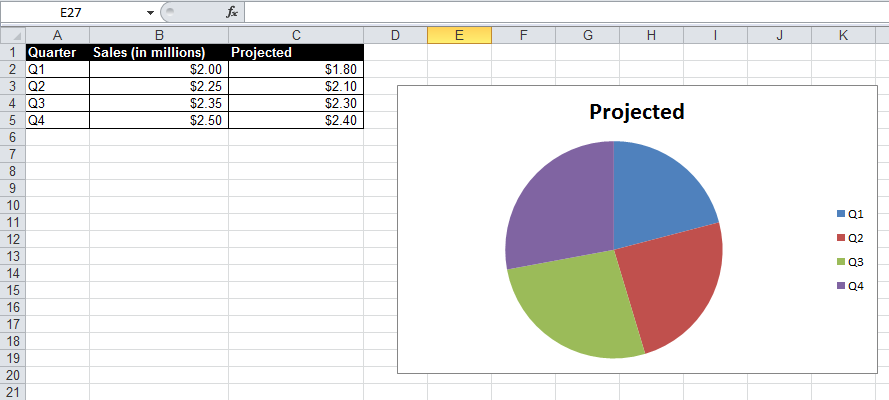Click the Q1 legend label text

pyautogui.click(x=856, y=214)
